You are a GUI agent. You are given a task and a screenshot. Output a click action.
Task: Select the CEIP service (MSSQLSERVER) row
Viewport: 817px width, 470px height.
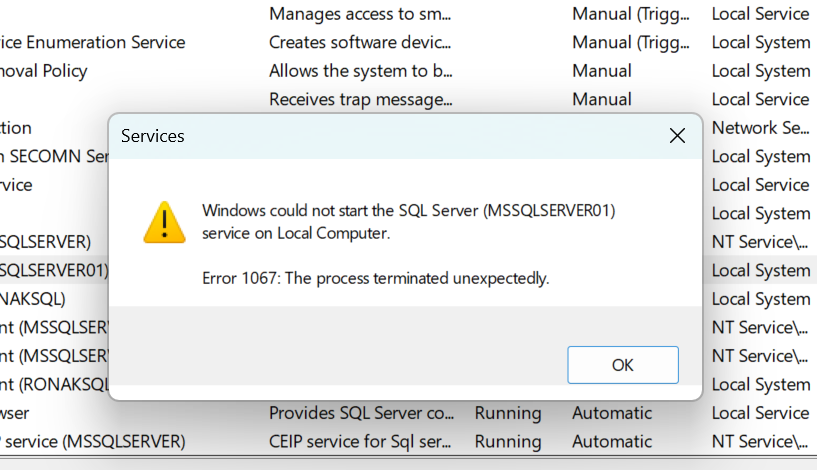click(x=408, y=441)
